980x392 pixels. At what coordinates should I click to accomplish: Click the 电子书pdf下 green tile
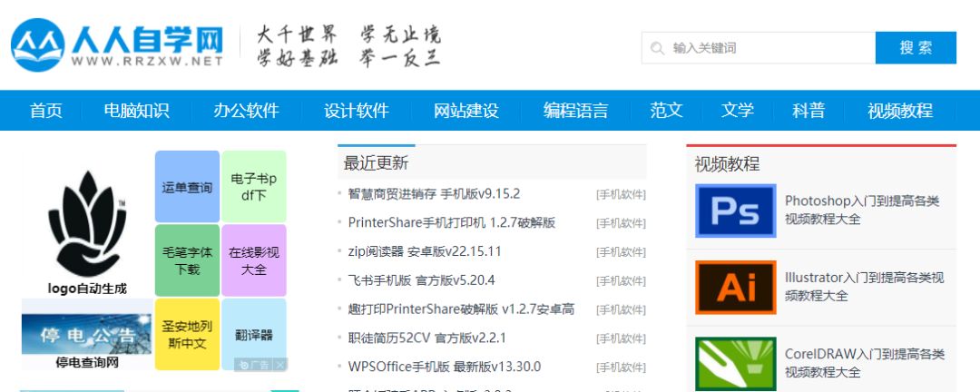pyautogui.click(x=254, y=186)
